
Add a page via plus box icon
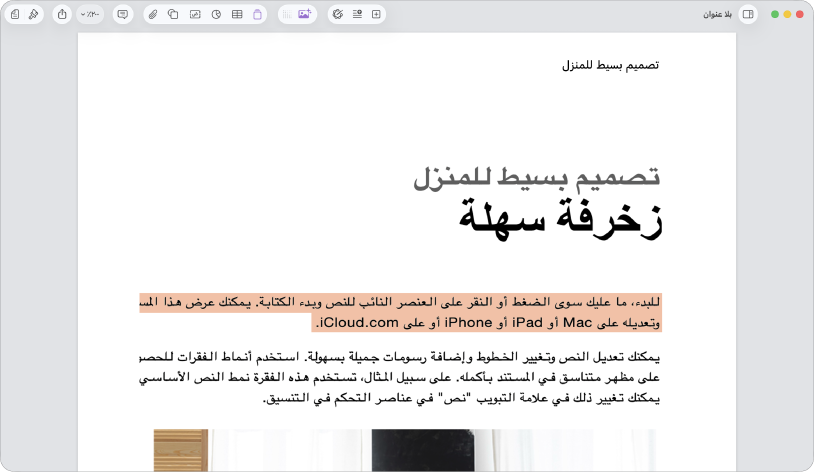[376, 15]
